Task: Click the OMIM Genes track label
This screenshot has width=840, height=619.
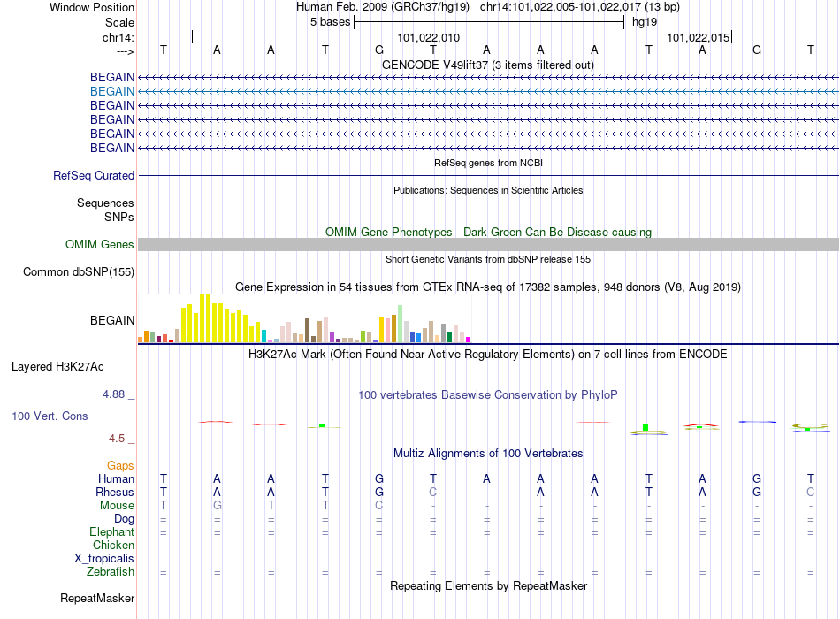Action: coord(100,244)
